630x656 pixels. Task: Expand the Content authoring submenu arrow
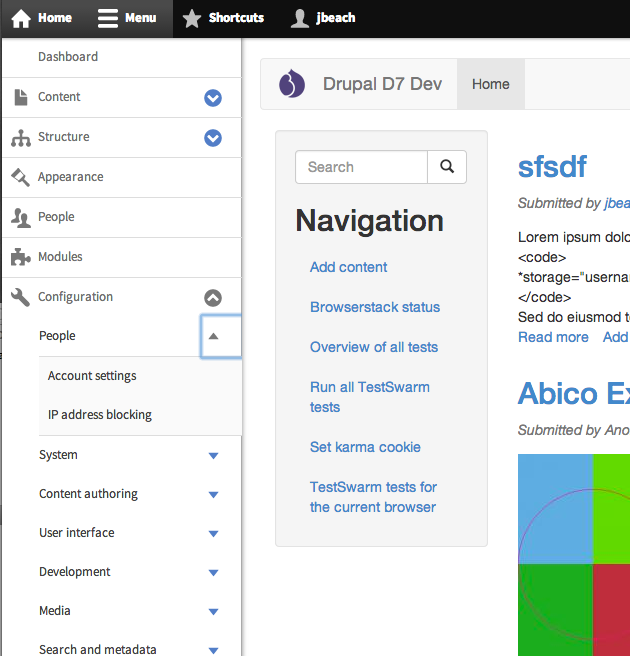click(x=213, y=495)
